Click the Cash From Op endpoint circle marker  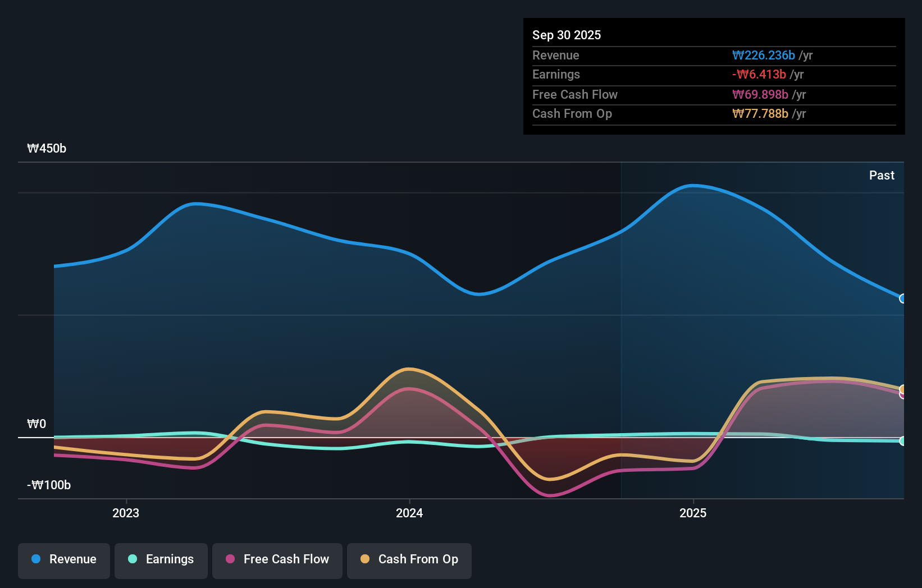coord(902,388)
